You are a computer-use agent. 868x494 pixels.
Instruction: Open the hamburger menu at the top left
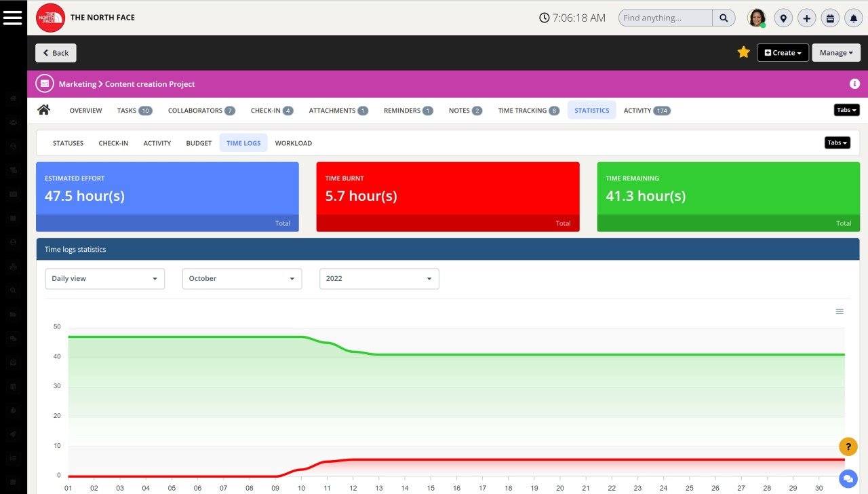point(13,18)
